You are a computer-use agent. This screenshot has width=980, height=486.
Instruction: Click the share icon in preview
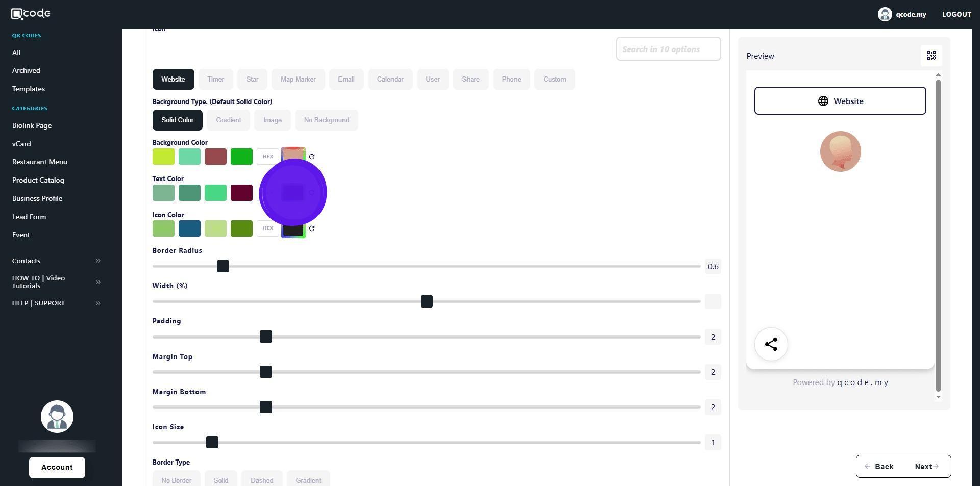[771, 344]
